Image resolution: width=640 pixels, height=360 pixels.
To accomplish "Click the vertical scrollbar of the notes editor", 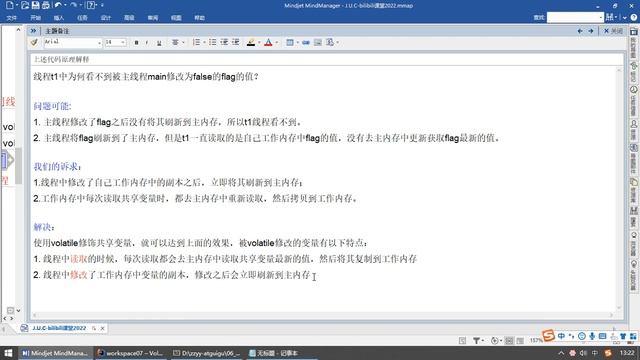I will click(x=619, y=188).
